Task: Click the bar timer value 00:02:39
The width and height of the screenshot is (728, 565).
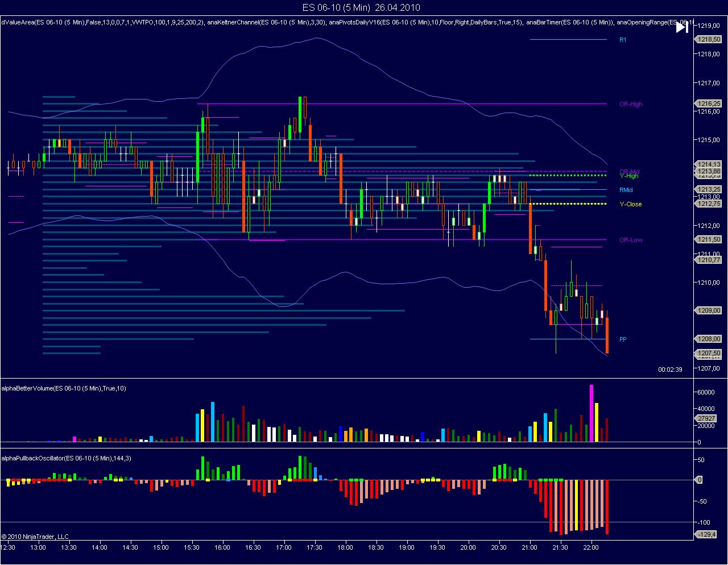Action: click(670, 369)
